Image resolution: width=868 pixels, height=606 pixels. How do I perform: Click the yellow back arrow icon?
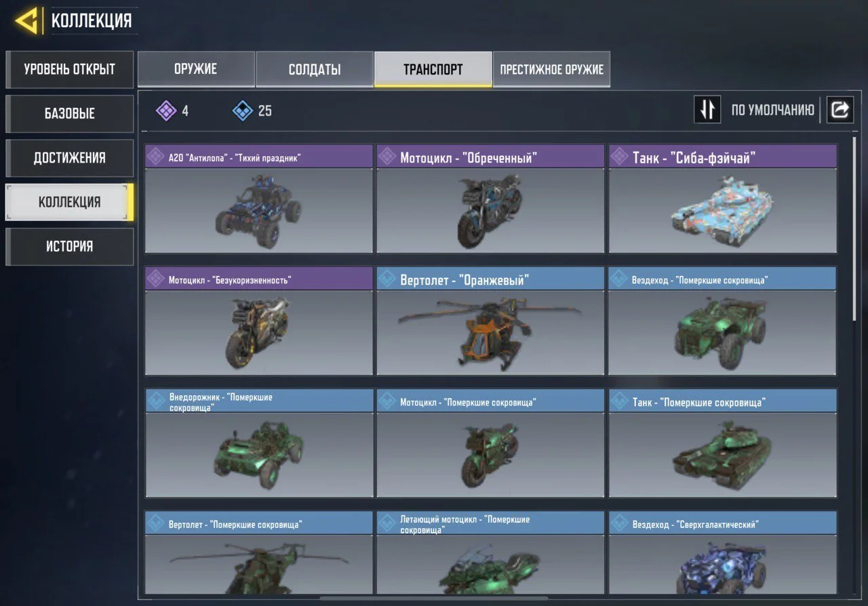[x=27, y=21]
